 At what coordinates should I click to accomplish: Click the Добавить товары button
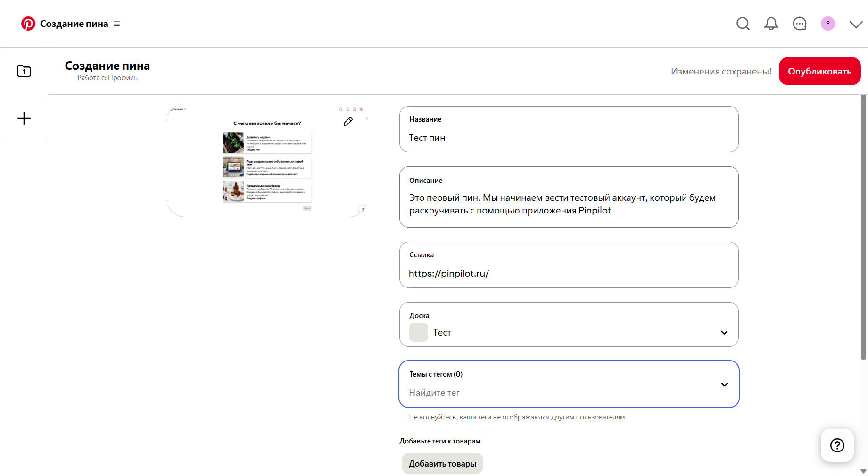point(442,464)
